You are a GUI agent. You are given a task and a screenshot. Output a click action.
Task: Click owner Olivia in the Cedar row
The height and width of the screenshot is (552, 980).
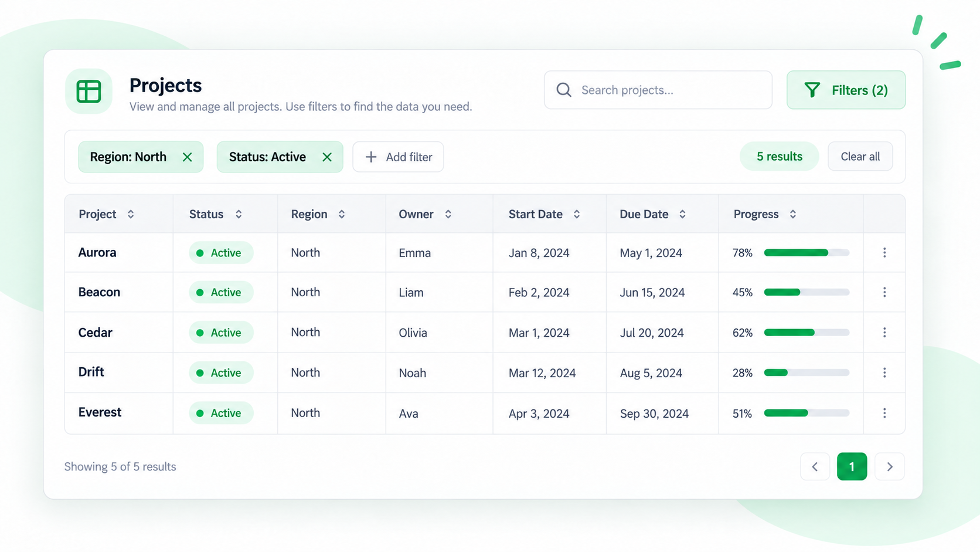pyautogui.click(x=413, y=333)
